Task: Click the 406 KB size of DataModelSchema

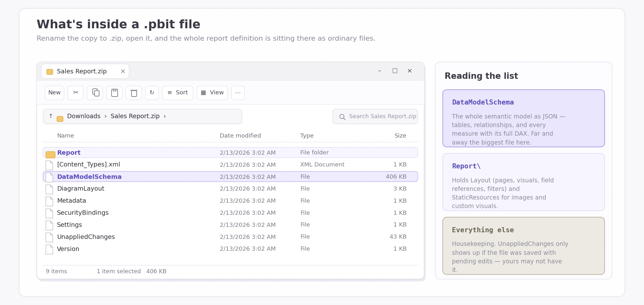Action: pyautogui.click(x=396, y=177)
